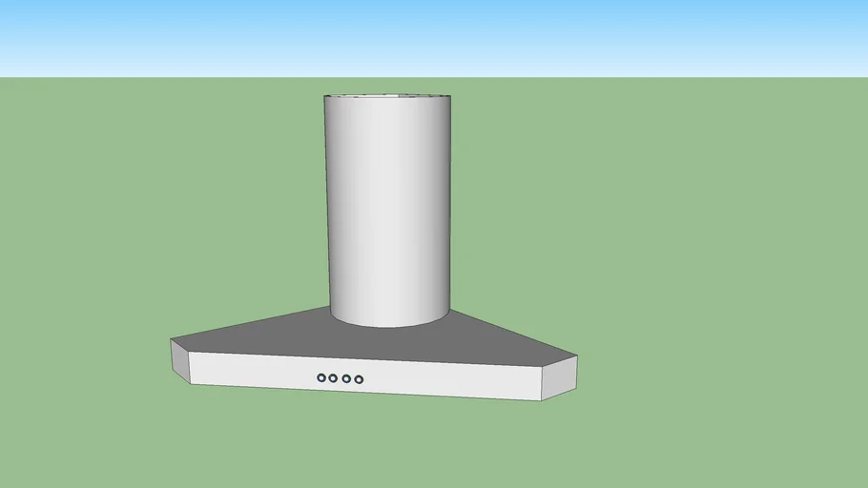
Task: Select the cylindrical chimney duct
Action: tap(386, 210)
